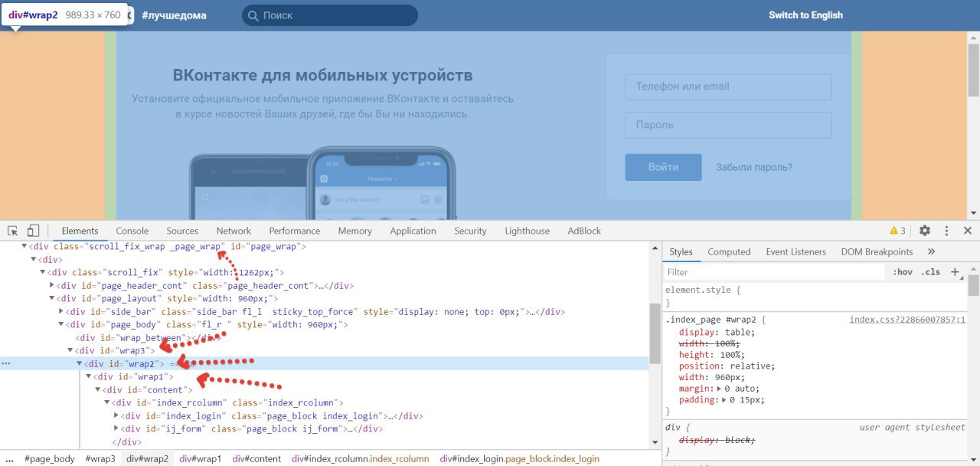Collapse the content div node
980x466 pixels.
98,390
